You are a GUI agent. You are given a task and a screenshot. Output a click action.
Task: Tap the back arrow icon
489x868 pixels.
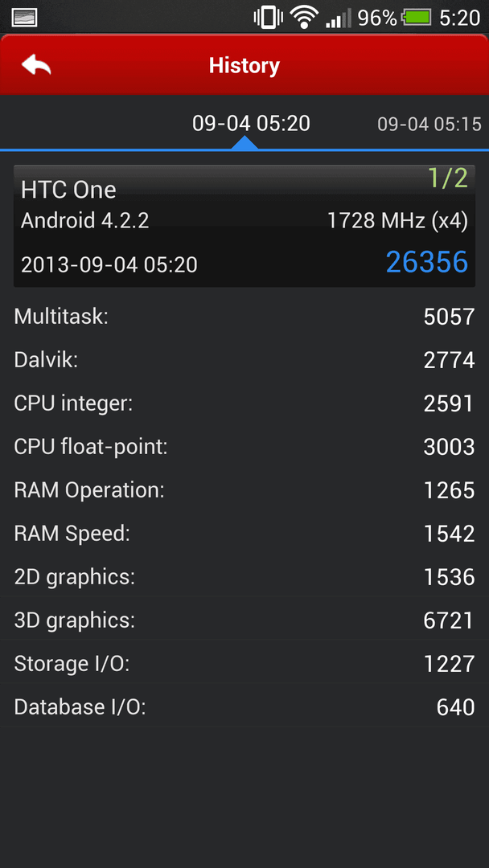36,65
